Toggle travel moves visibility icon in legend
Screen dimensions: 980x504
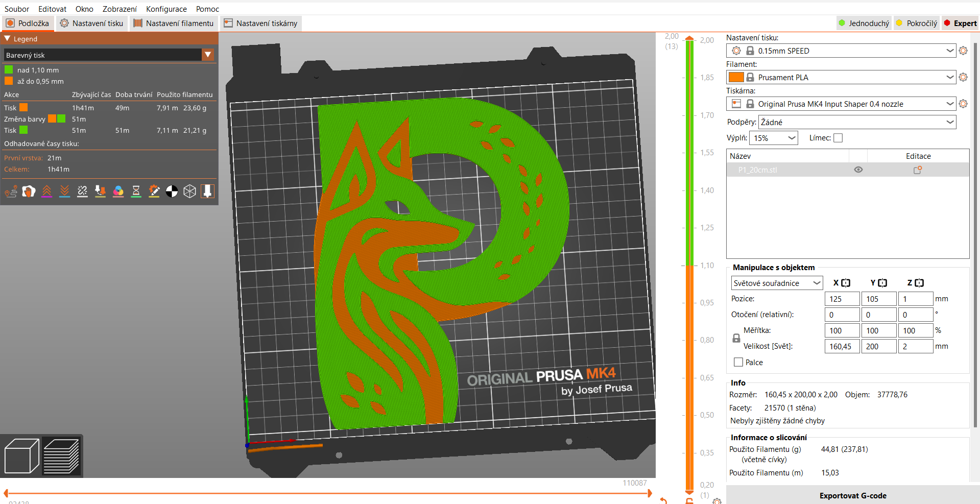coord(11,191)
